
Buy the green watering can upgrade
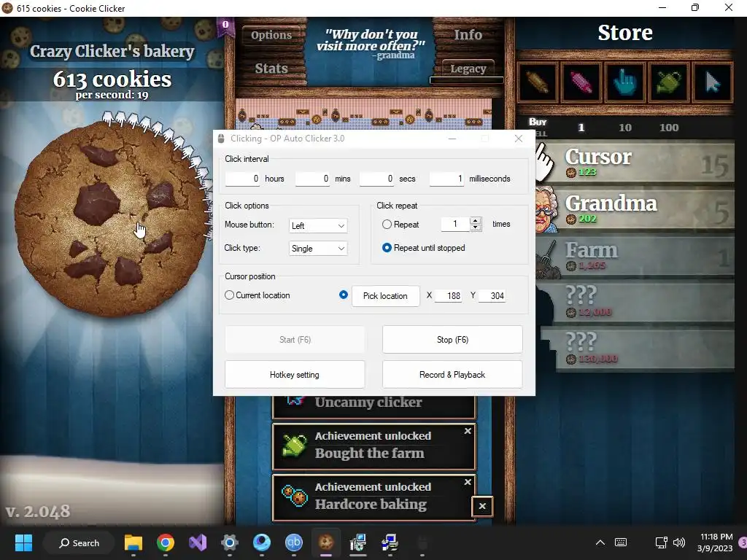click(668, 82)
